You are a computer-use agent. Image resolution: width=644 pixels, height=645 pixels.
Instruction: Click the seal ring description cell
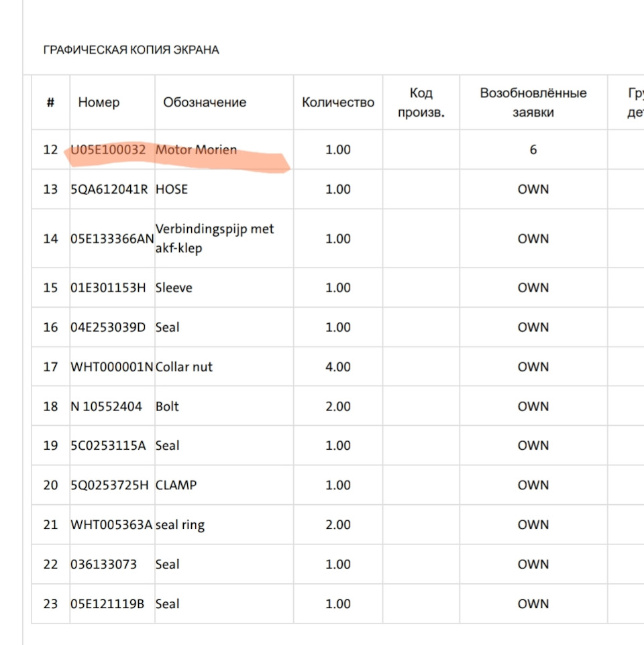tap(180, 525)
